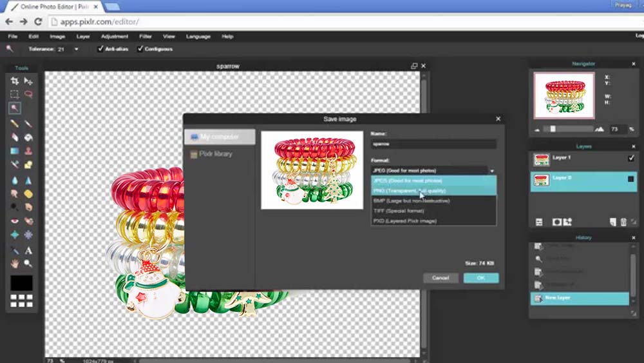Viewport: 644px width, 363px height.
Task: Select the Dodge tool
Action: coord(14,207)
